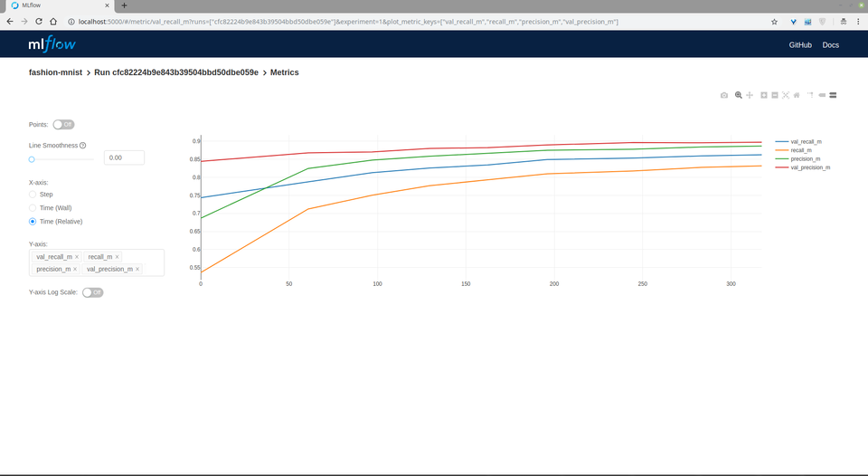Click the blue V extension icon
868x476 pixels.
click(793, 22)
